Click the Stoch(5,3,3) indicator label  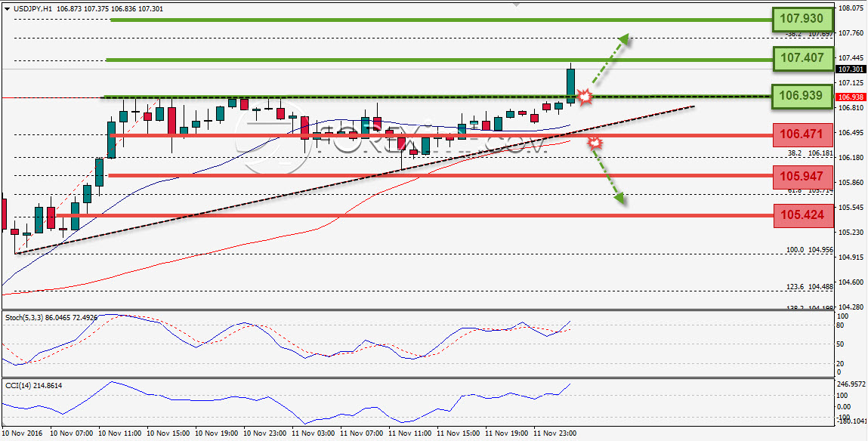click(x=51, y=318)
